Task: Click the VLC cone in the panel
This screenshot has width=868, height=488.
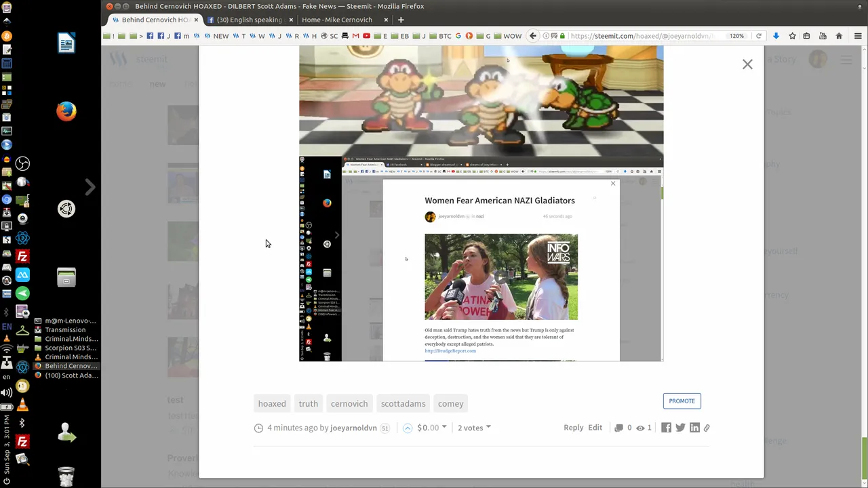Action: click(x=22, y=405)
